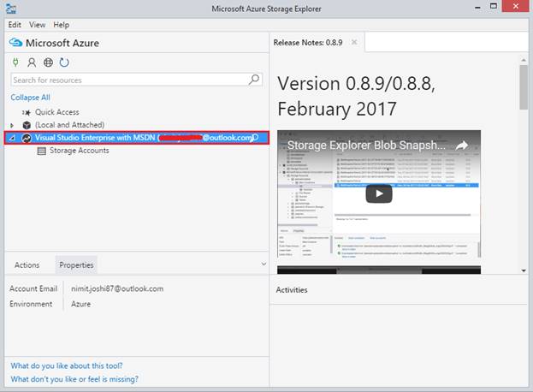The height and width of the screenshot is (392, 533).
Task: Click the Storage Accounts table icon
Action: pyautogui.click(x=41, y=151)
